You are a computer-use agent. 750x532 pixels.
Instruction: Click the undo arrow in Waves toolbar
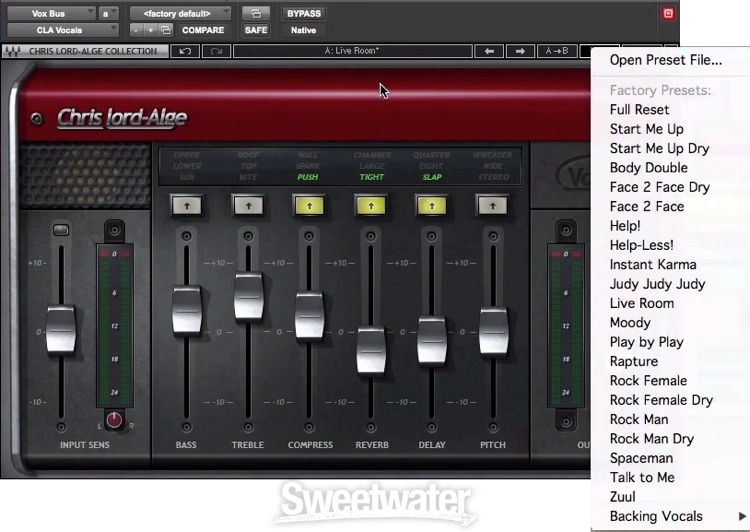tap(185, 51)
